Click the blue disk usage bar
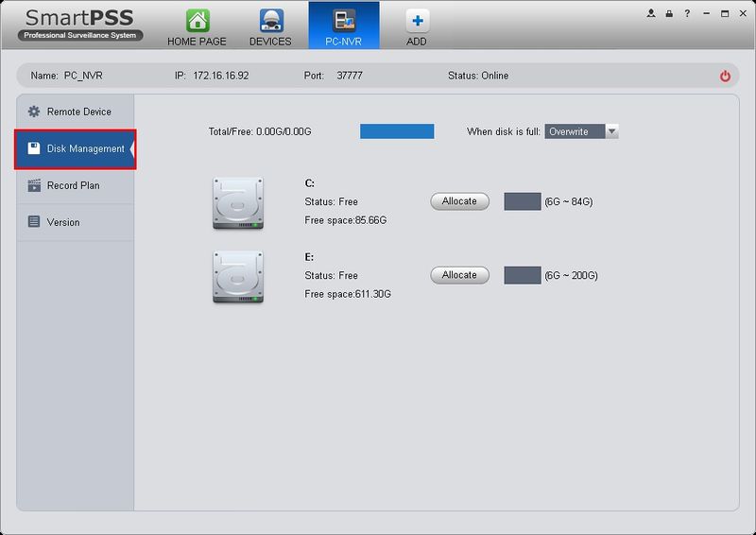This screenshot has width=756, height=535. click(x=397, y=131)
